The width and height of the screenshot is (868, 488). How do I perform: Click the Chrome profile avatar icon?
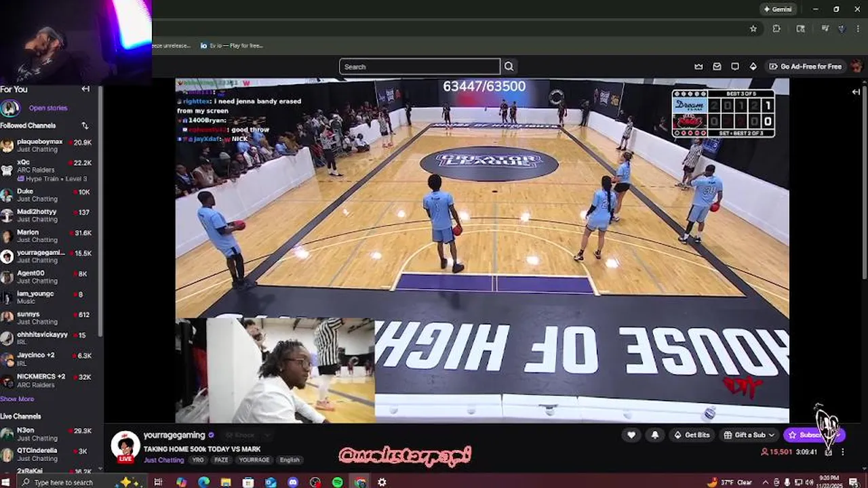842,28
